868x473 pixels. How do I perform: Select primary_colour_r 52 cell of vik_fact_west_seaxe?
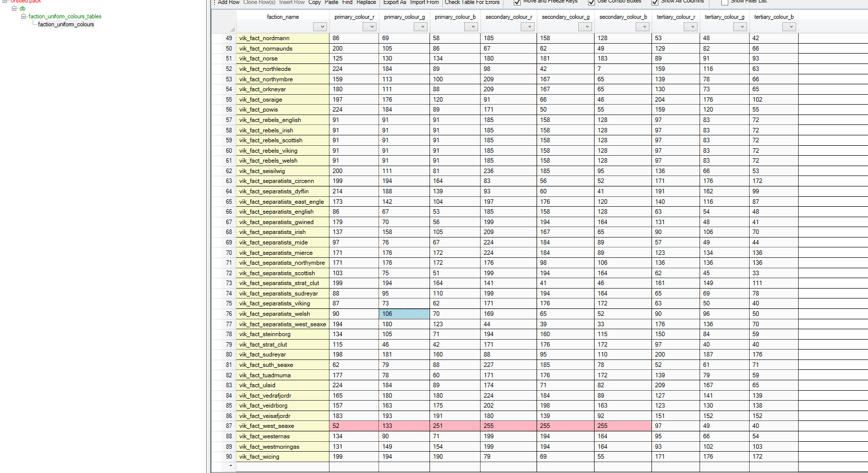tap(354, 426)
